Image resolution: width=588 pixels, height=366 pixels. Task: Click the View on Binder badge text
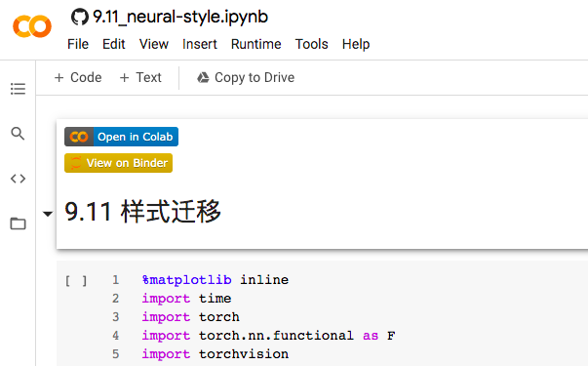click(x=127, y=163)
